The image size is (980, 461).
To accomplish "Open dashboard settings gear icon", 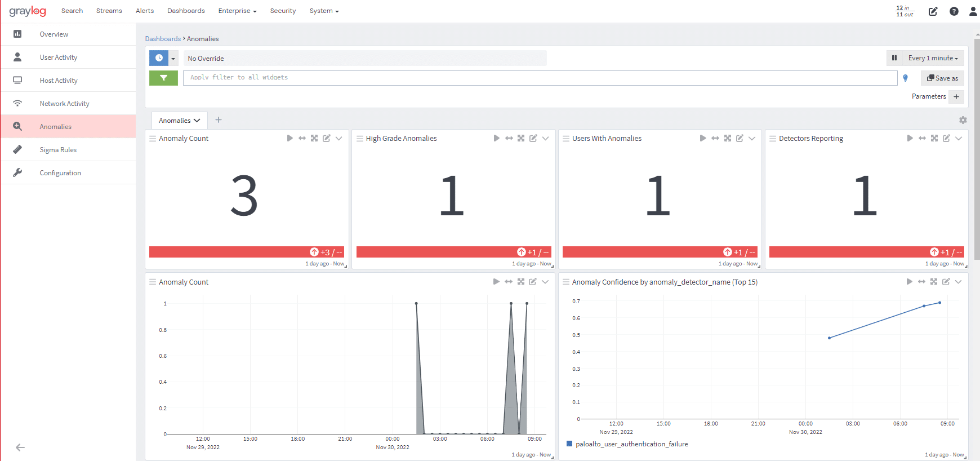I will pos(963,120).
